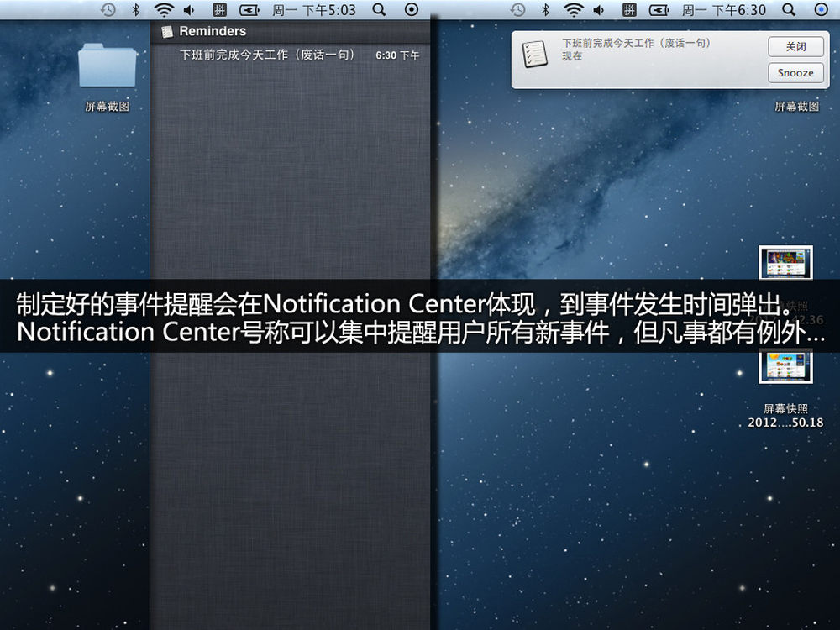This screenshot has height=630, width=840.
Task: Toggle Notification Center icon beside the 5:03 Spotlight
Action: tap(412, 9)
